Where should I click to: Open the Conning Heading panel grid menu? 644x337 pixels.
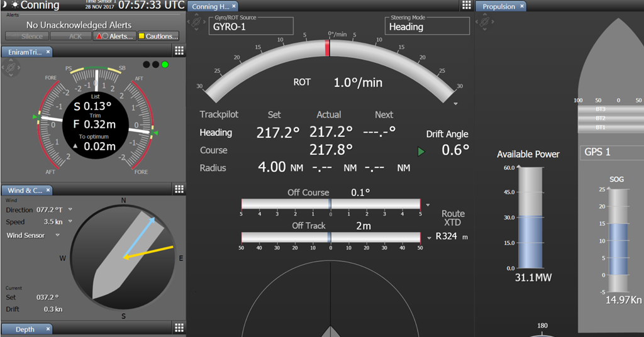[466, 6]
